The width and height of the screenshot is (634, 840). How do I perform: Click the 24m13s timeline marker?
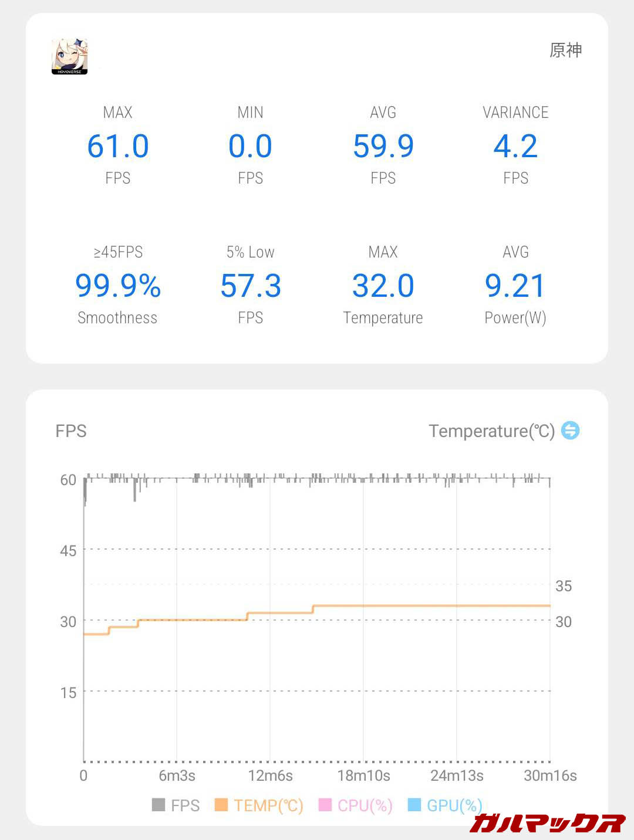click(x=457, y=775)
